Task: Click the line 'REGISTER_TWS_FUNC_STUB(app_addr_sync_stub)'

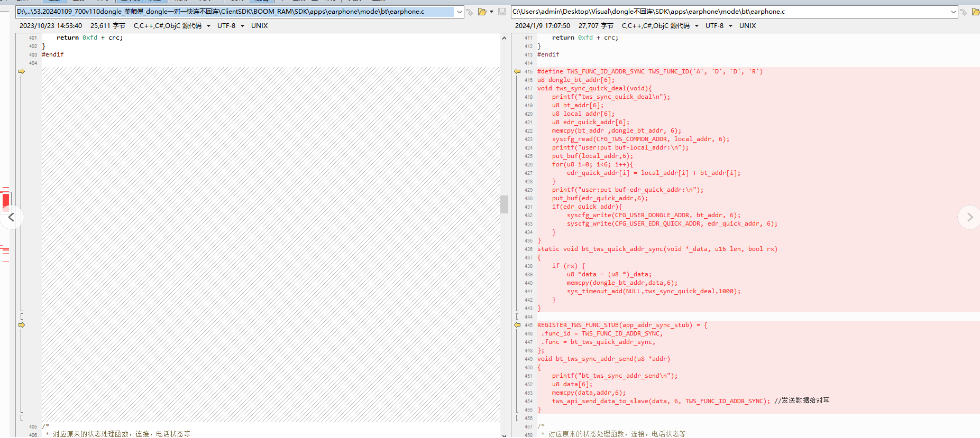Action: (622, 325)
